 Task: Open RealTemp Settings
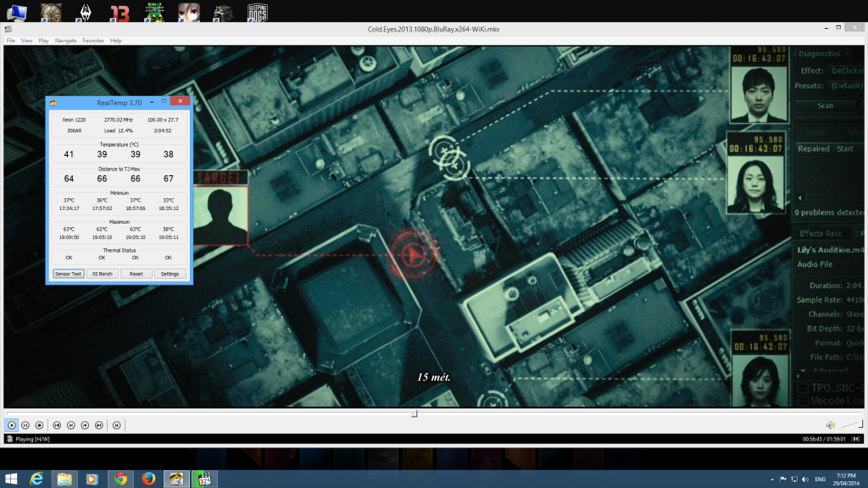tap(170, 274)
